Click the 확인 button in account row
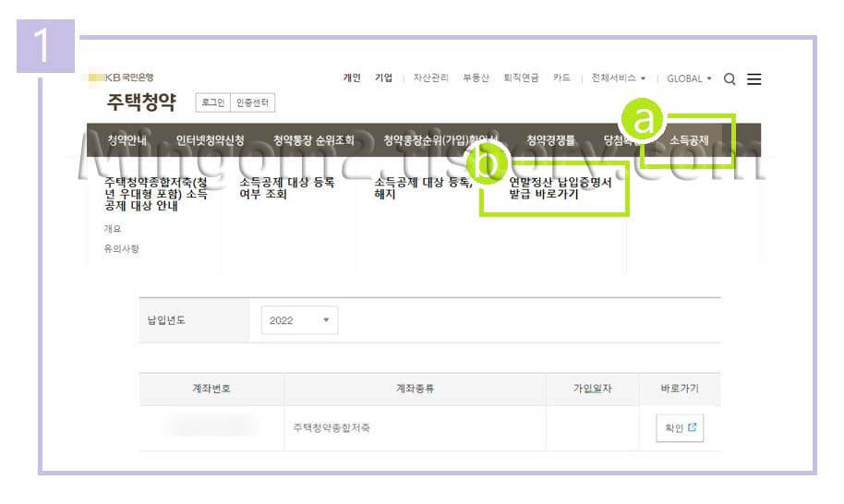Viewport: 844px width, 504px height. 680,427
